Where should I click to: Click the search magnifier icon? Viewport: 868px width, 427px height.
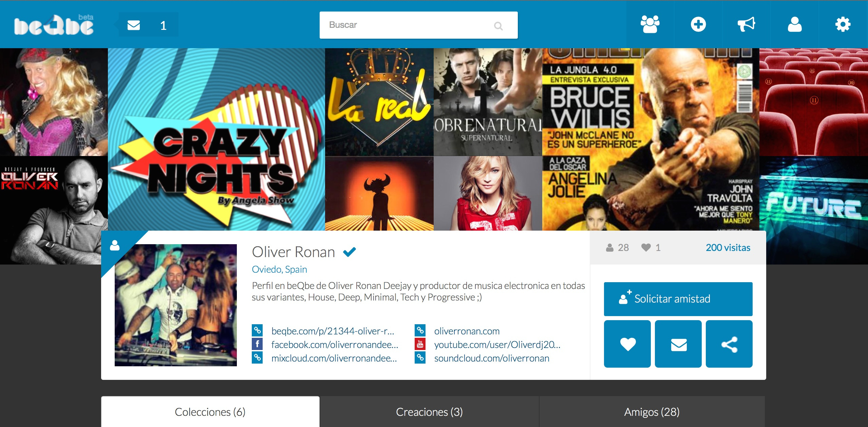pos(498,26)
